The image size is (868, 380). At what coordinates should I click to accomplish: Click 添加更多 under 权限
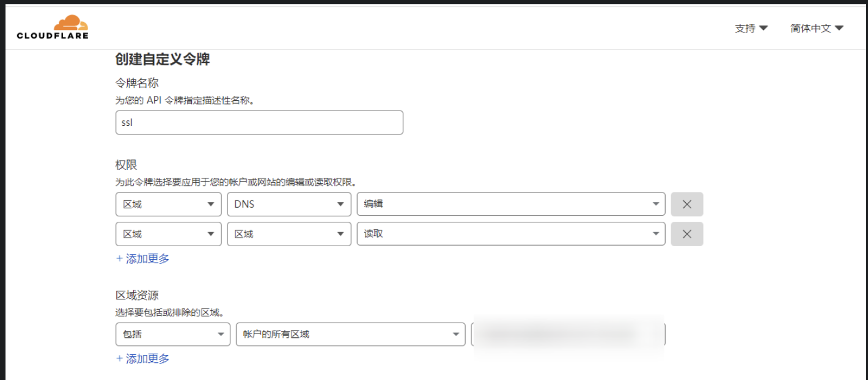tap(142, 258)
